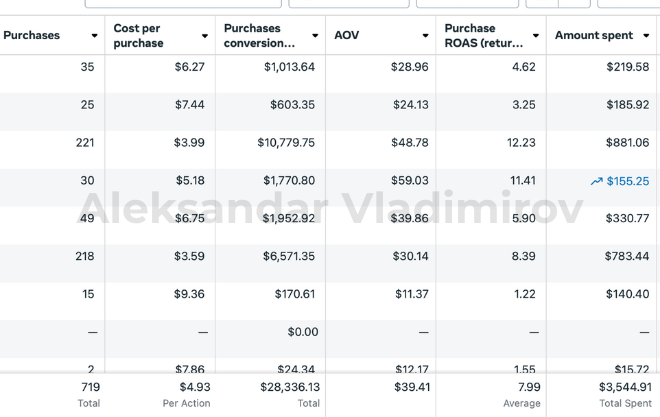The height and width of the screenshot is (417, 660).
Task: Expand the Purchase ROAS column arrow
Action: pyautogui.click(x=535, y=36)
